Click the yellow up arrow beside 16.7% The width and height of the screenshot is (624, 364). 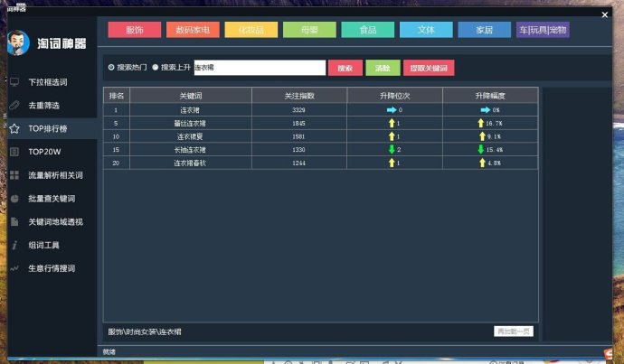pyautogui.click(x=481, y=123)
